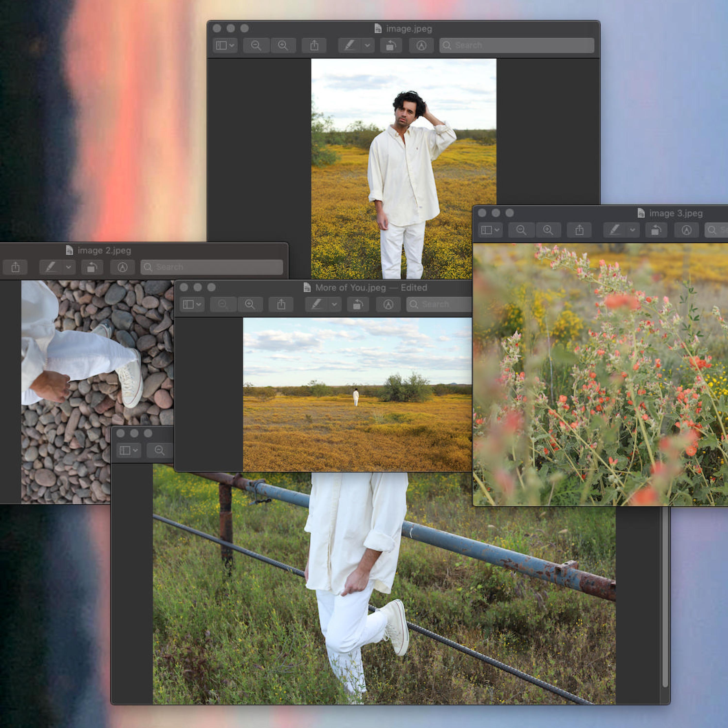
Task: Click Share icon in image 3.jpeg window
Action: coord(579,230)
